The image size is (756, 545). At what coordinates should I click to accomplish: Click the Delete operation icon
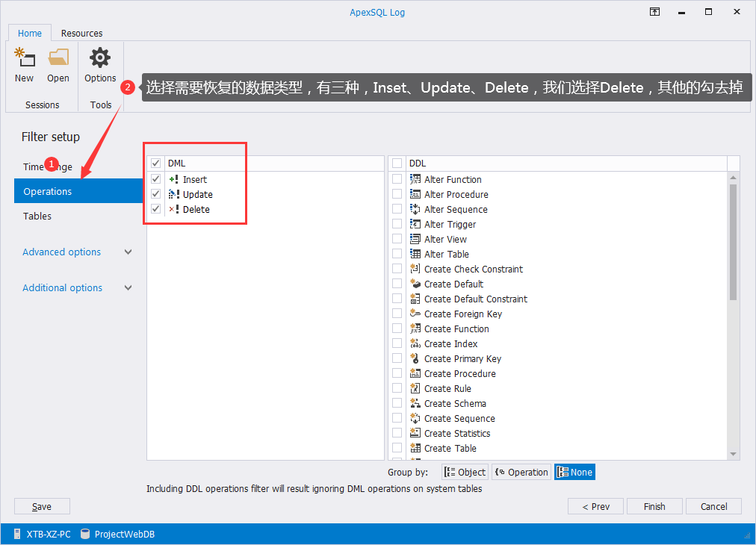point(174,209)
